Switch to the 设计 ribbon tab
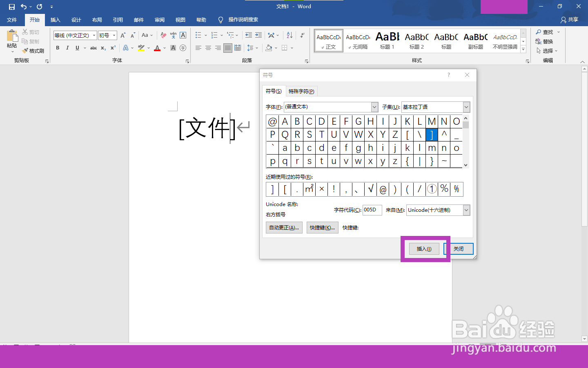Screen dimensions: 588x368 coord(76,20)
